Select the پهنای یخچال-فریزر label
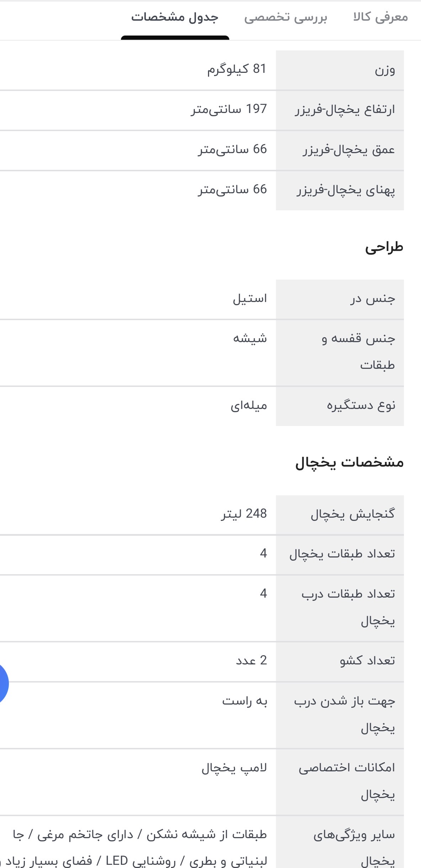This screenshot has height=868, width=421. click(x=346, y=190)
